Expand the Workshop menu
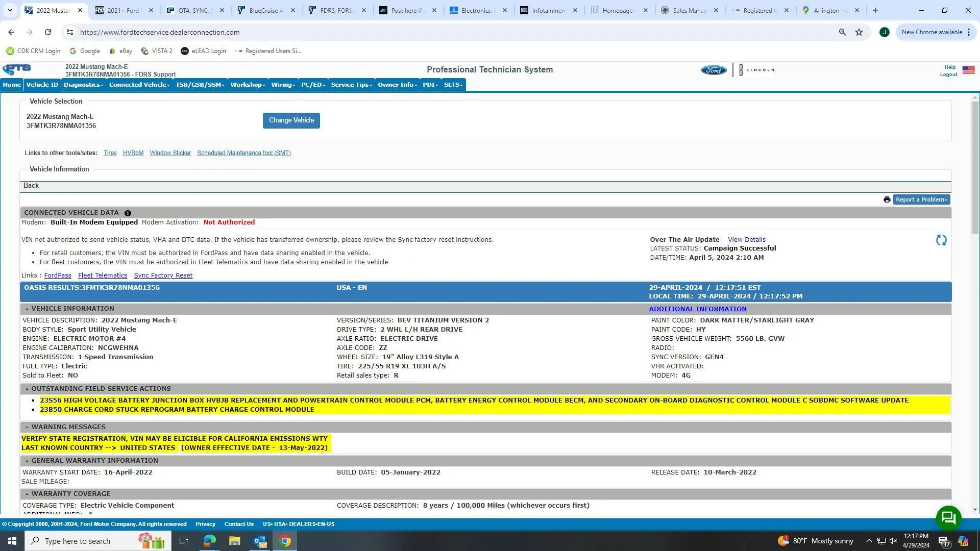Image resolution: width=980 pixels, height=551 pixels. pos(248,85)
